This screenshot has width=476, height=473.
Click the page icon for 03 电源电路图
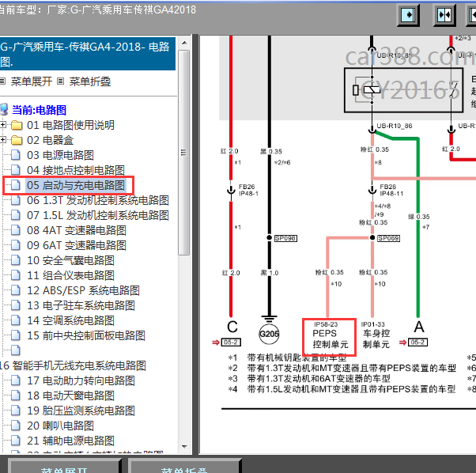click(16, 155)
